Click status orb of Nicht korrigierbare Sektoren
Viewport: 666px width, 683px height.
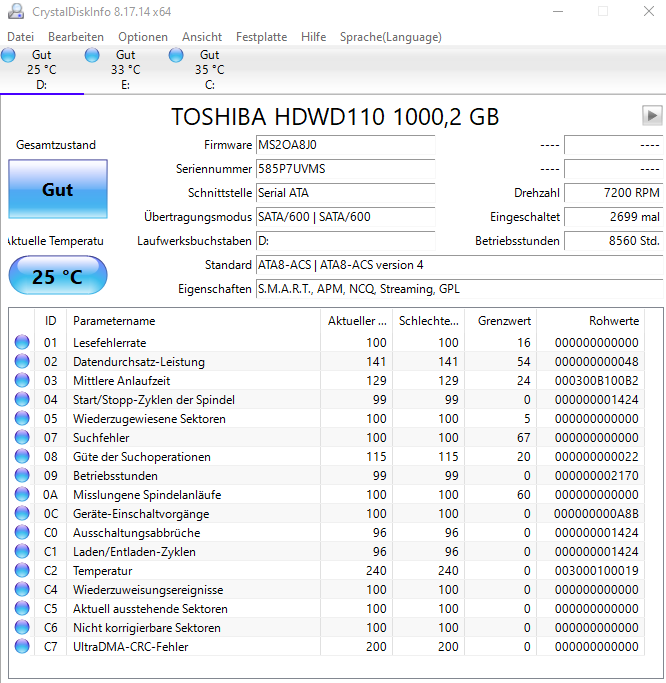tap(22, 627)
